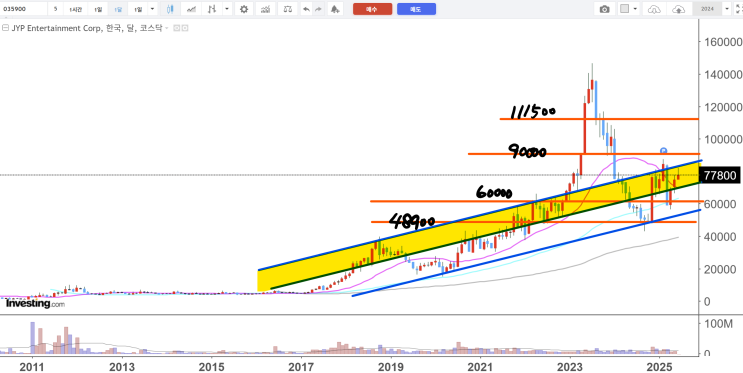Click the blue event marker near 2025
Viewport: 743px width, 373px height.
pyautogui.click(x=663, y=151)
